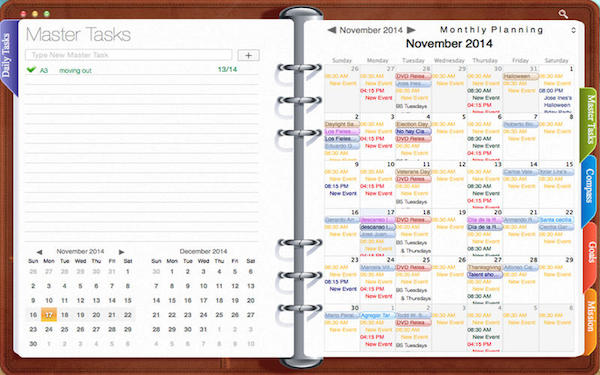
Task: Open the orange Mission tab
Action: [591, 321]
